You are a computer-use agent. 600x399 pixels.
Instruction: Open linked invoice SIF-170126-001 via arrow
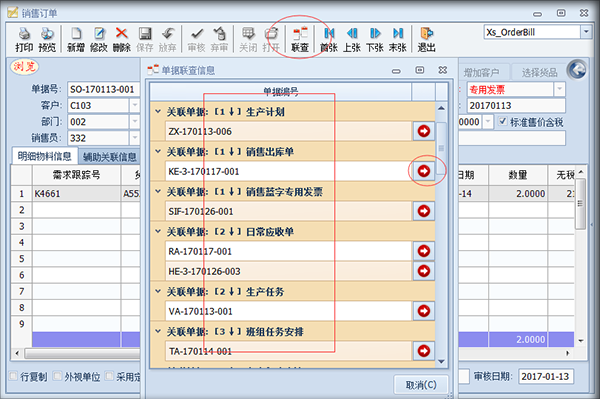[424, 211]
